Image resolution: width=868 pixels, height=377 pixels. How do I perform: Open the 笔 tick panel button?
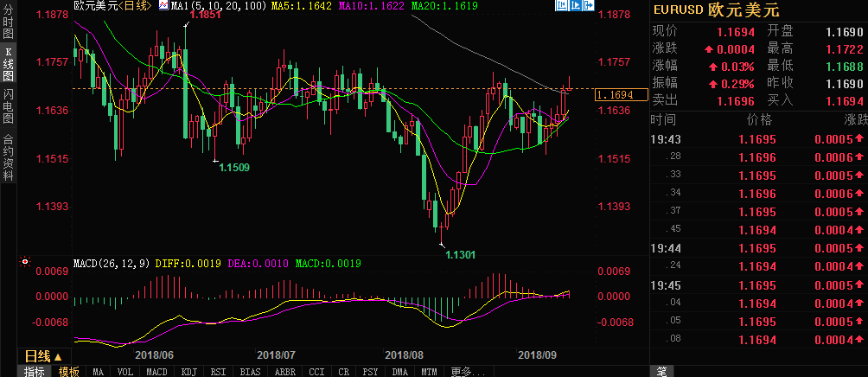tap(660, 372)
